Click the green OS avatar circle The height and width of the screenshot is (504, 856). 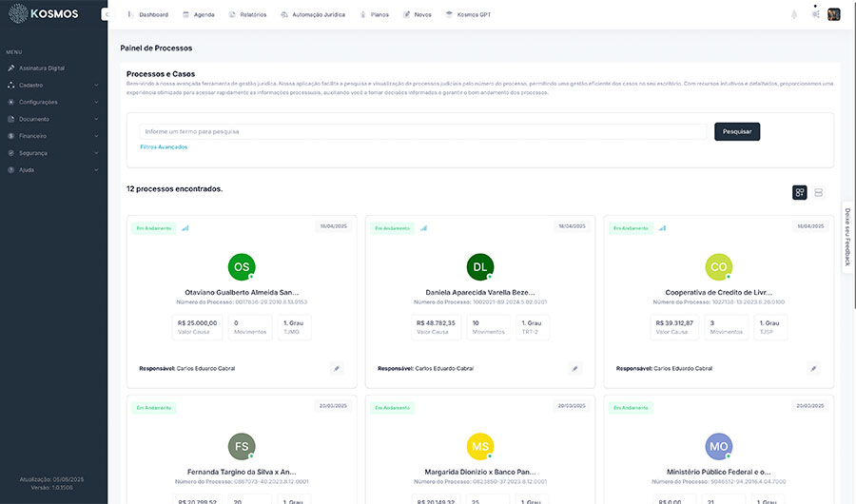242,266
